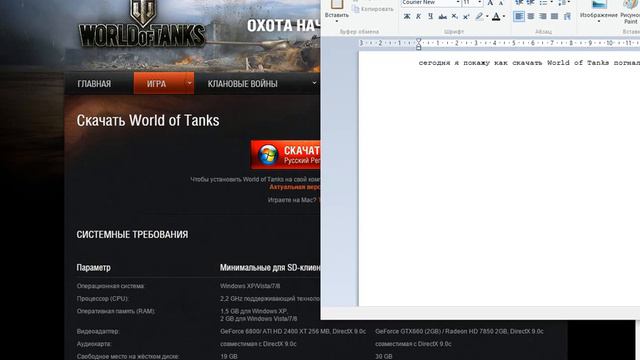Click the 'Скачать World of Tanks' heading
The width and height of the screenshot is (640, 360).
pyautogui.click(x=148, y=120)
